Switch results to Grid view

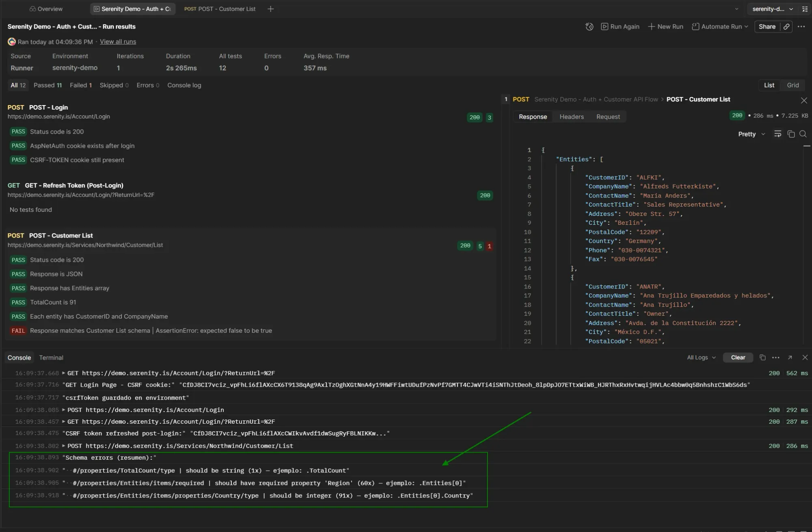tap(793, 85)
